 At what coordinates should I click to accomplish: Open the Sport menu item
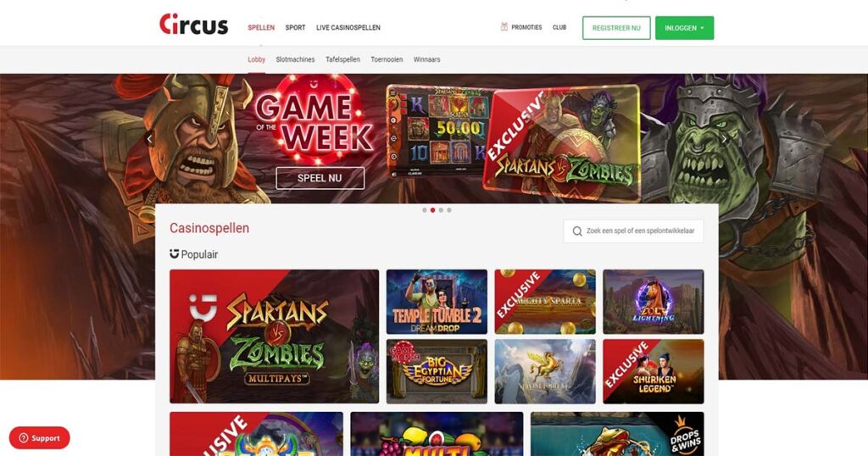pyautogui.click(x=295, y=27)
